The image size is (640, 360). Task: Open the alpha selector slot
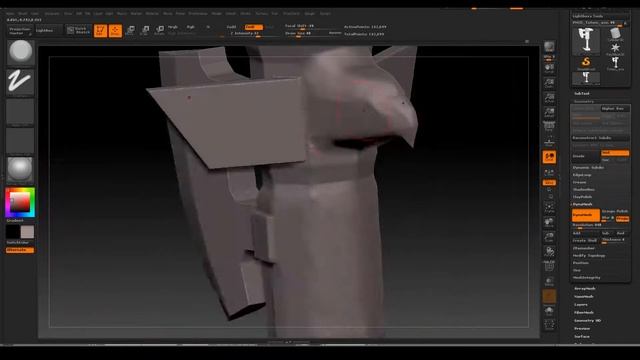pos(20,112)
